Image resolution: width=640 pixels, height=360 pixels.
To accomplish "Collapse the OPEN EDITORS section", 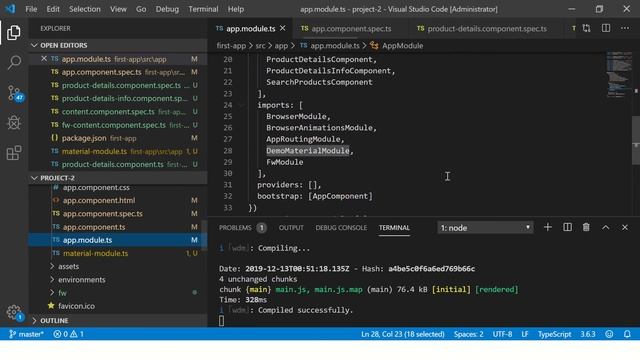I will click(118, 45).
